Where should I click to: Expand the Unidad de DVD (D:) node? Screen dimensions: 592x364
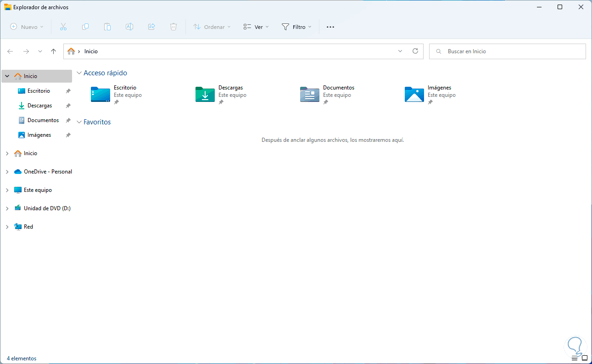(7, 208)
